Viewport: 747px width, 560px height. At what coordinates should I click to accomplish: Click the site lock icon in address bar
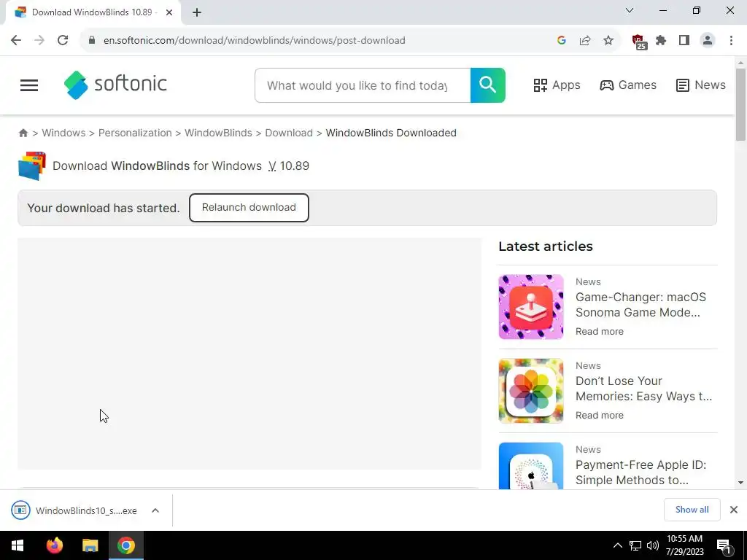92,41
